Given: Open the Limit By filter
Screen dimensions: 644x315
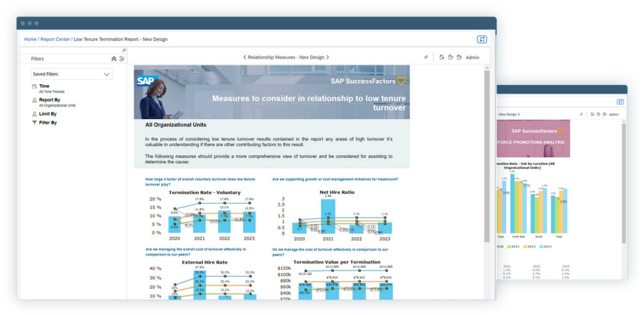Looking at the screenshot, I should pos(48,114).
